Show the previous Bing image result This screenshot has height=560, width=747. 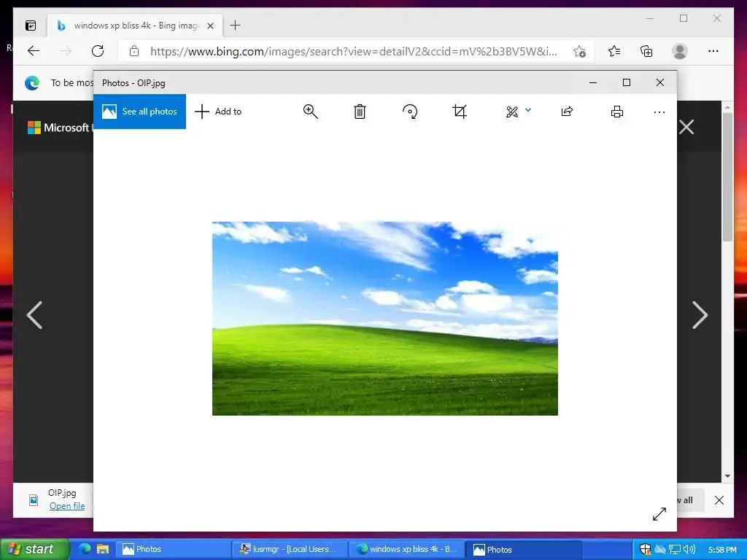pyautogui.click(x=34, y=315)
